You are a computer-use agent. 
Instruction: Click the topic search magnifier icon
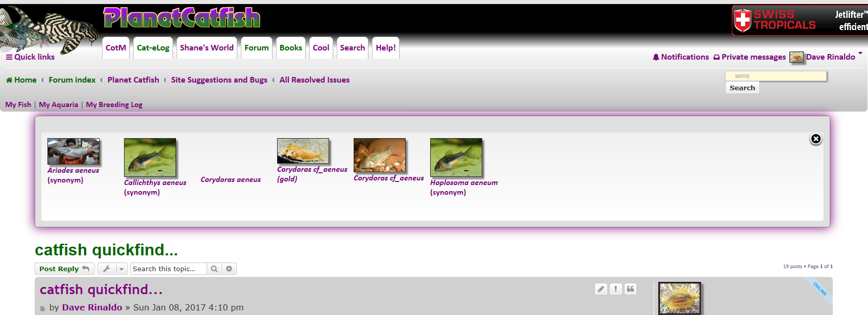(214, 269)
